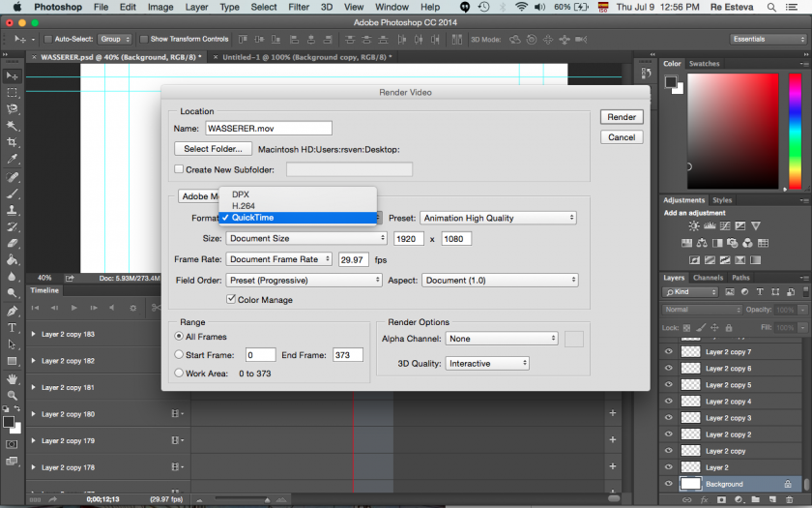812x508 pixels.
Task: Switch to the Swatches tab
Action: point(704,63)
